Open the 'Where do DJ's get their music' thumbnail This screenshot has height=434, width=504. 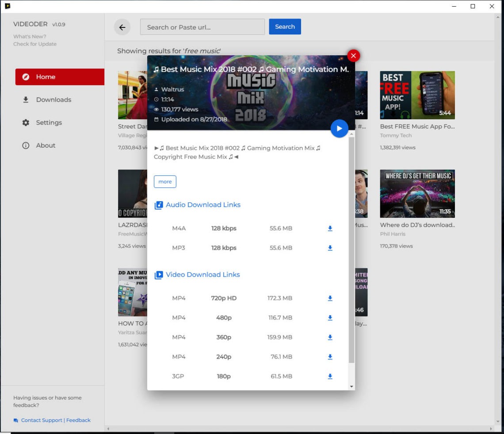pos(417,194)
